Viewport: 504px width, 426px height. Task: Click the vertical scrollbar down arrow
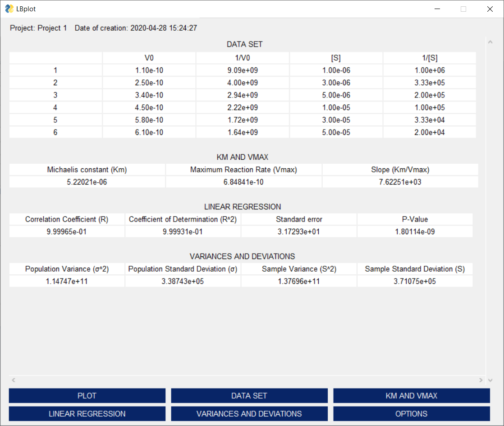click(x=490, y=380)
